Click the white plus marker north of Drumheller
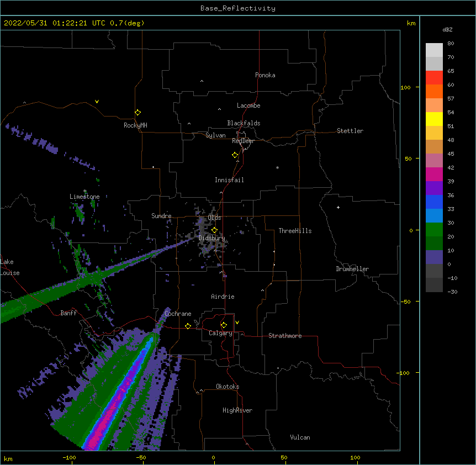Screen dimensions: 476x465 [338, 207]
